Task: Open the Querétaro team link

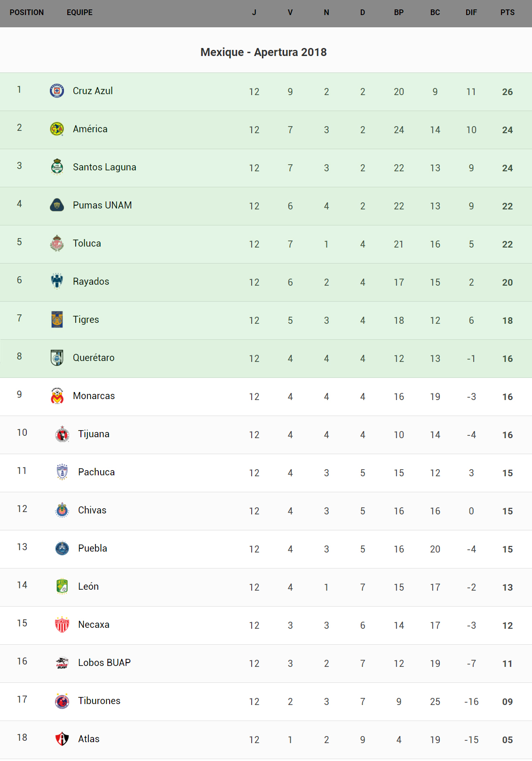Action: (x=94, y=358)
